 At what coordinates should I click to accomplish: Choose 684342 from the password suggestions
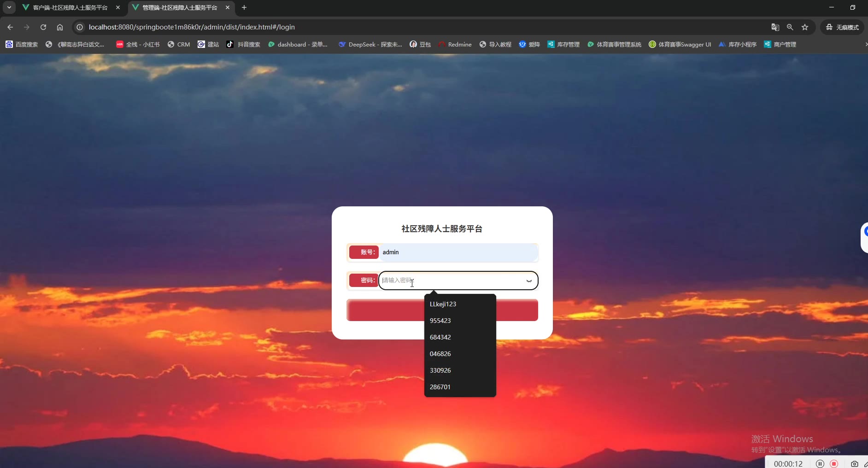point(460,337)
